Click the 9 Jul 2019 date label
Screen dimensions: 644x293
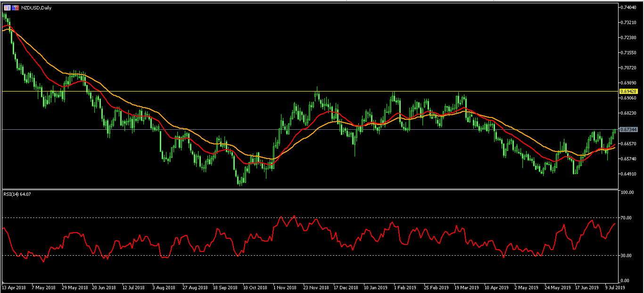click(x=615, y=287)
